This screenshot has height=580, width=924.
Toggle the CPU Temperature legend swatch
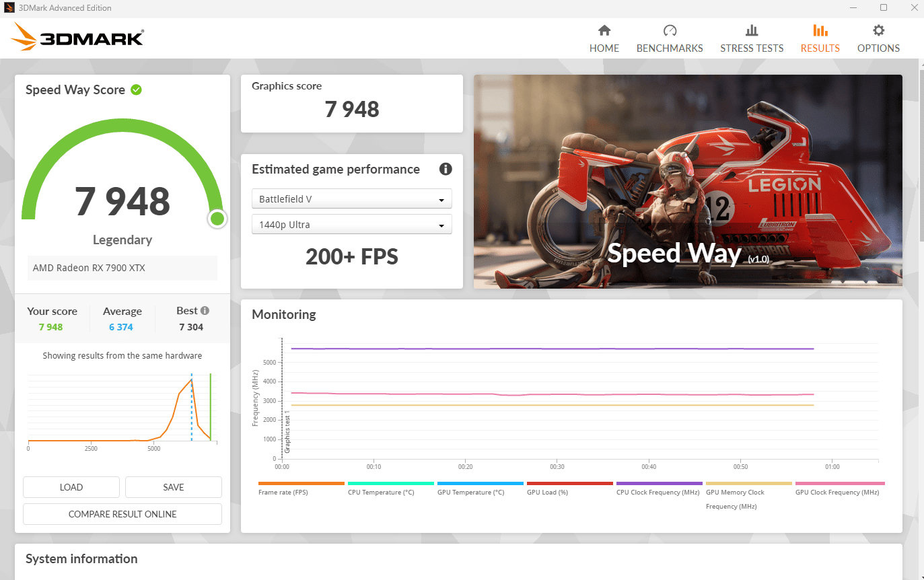click(391, 483)
